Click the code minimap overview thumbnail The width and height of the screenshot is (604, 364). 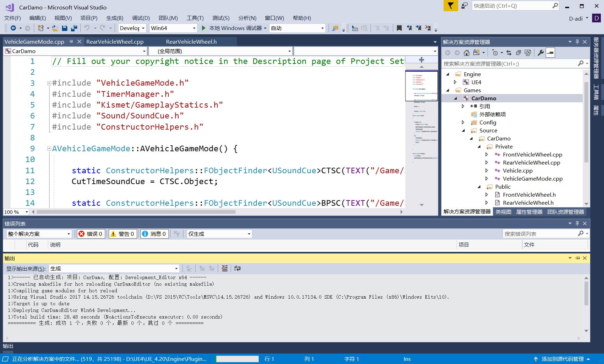[422, 86]
